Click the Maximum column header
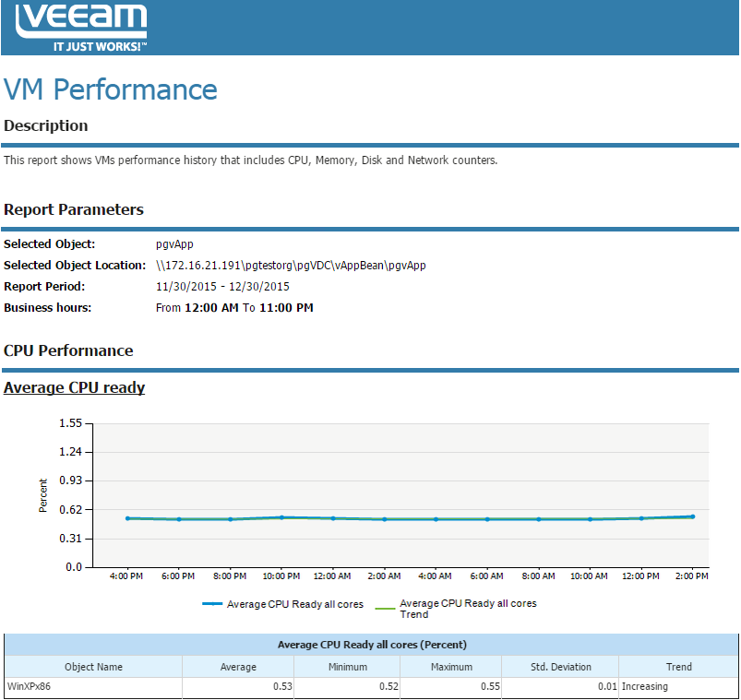The width and height of the screenshot is (741, 700). pos(451,667)
